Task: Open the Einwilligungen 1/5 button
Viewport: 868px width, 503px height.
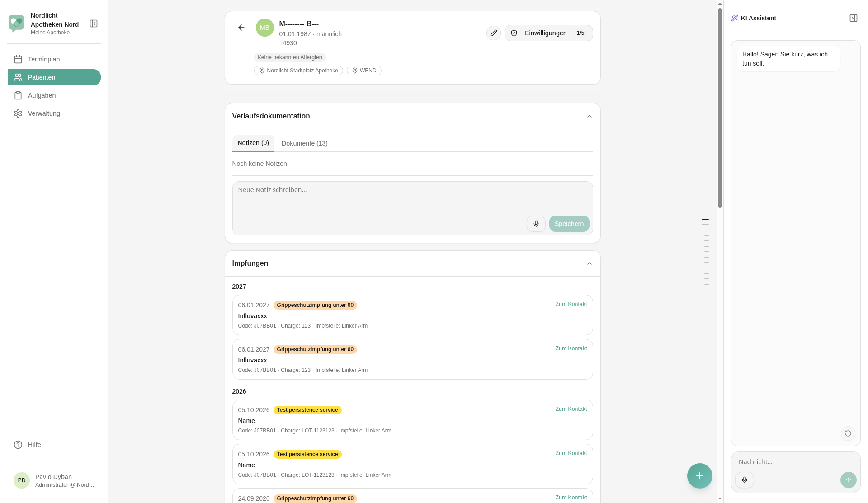Action: (548, 33)
